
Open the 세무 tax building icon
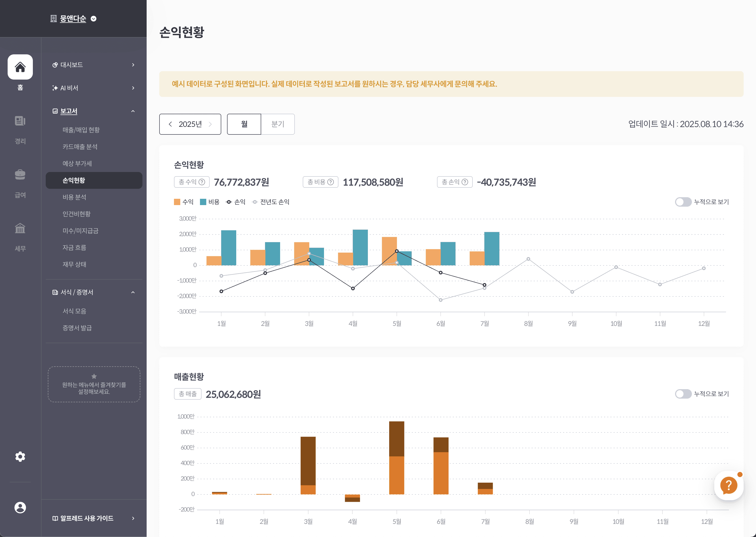tap(20, 228)
